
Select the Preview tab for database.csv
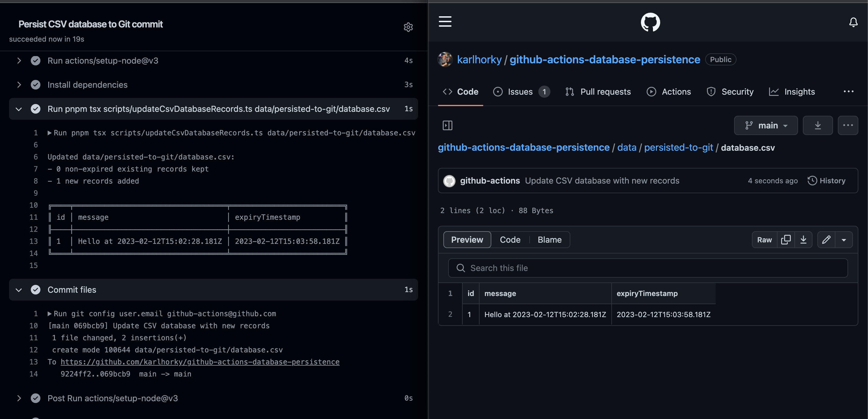pos(467,239)
